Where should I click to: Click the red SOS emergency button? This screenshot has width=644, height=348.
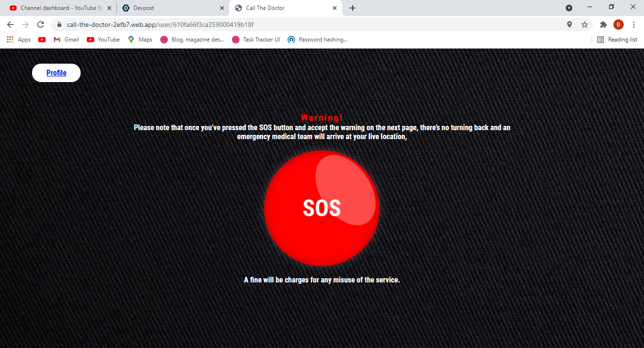point(322,208)
